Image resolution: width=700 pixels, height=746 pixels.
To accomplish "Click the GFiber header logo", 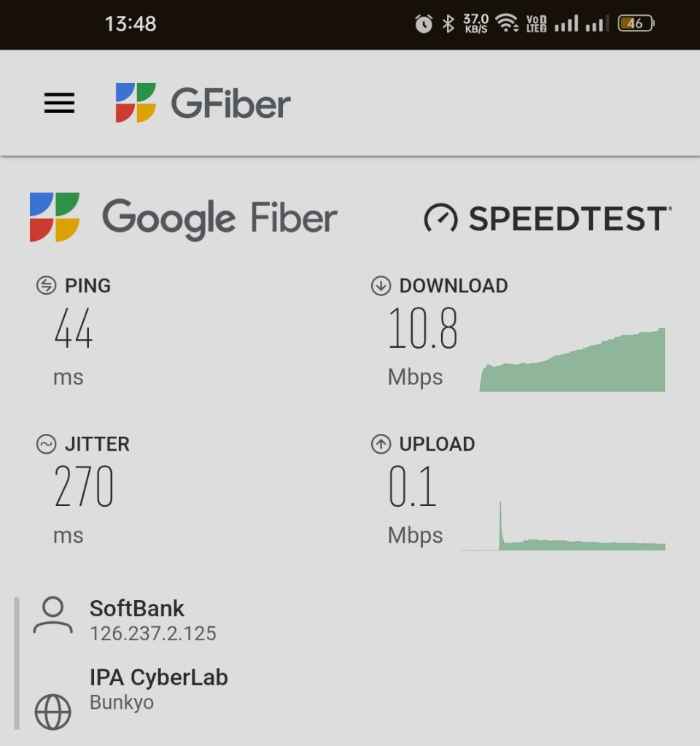I will click(203, 103).
